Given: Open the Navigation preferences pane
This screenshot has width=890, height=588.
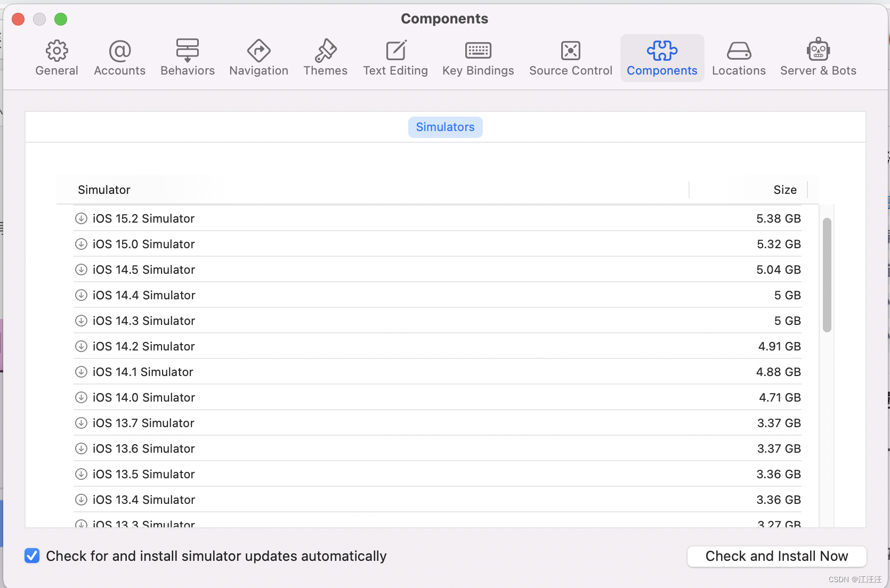Looking at the screenshot, I should point(258,58).
